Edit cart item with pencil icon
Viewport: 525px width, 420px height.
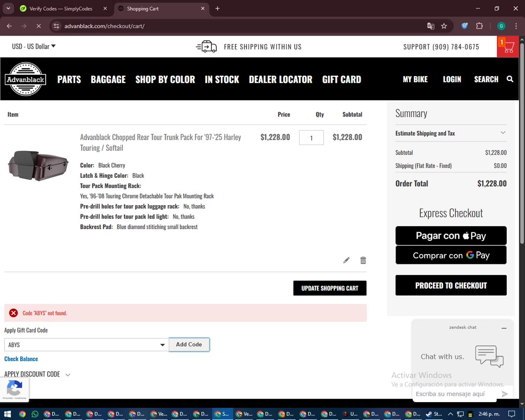(346, 260)
